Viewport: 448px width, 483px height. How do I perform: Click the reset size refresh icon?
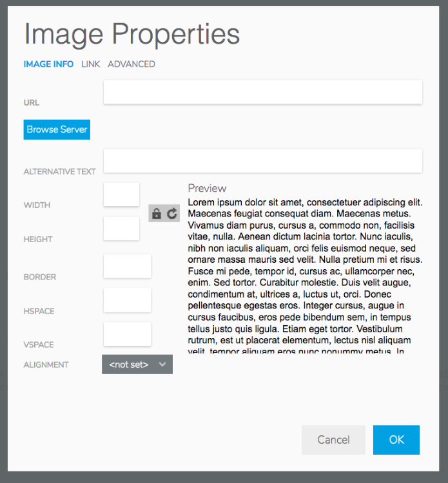click(172, 213)
